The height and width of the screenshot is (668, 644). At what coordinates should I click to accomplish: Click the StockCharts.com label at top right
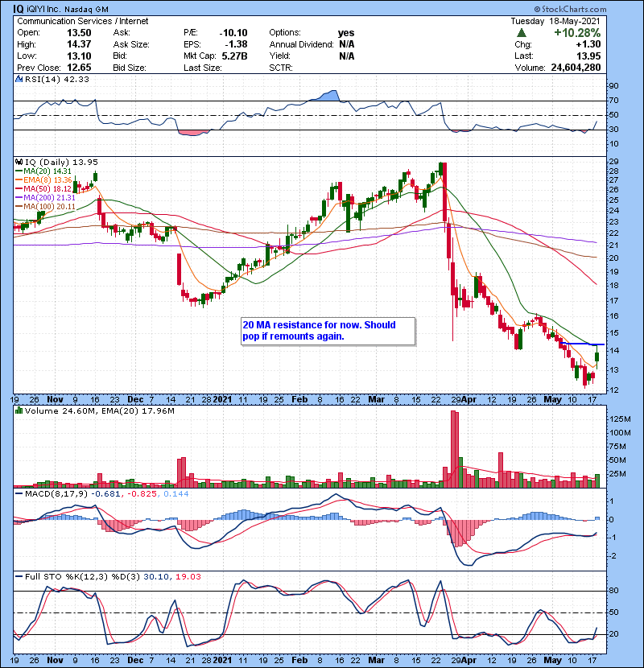[570, 9]
